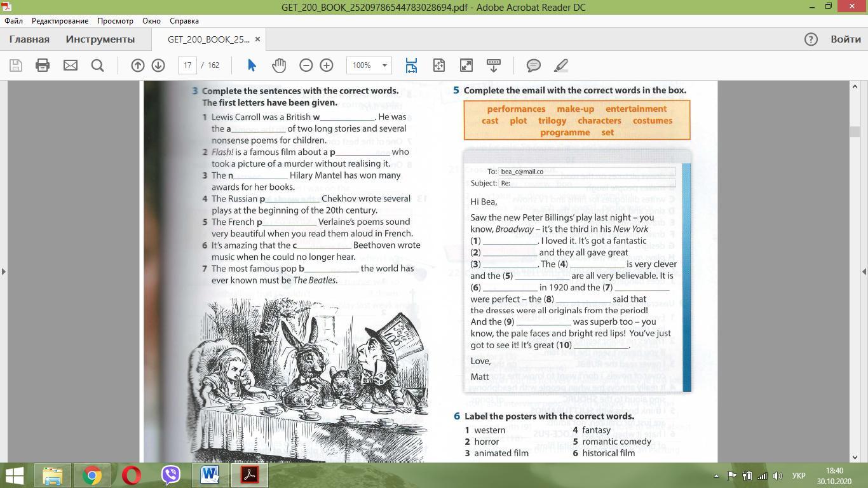Select the Highlight text pen tool
This screenshot has width=868, height=488.
coord(560,65)
